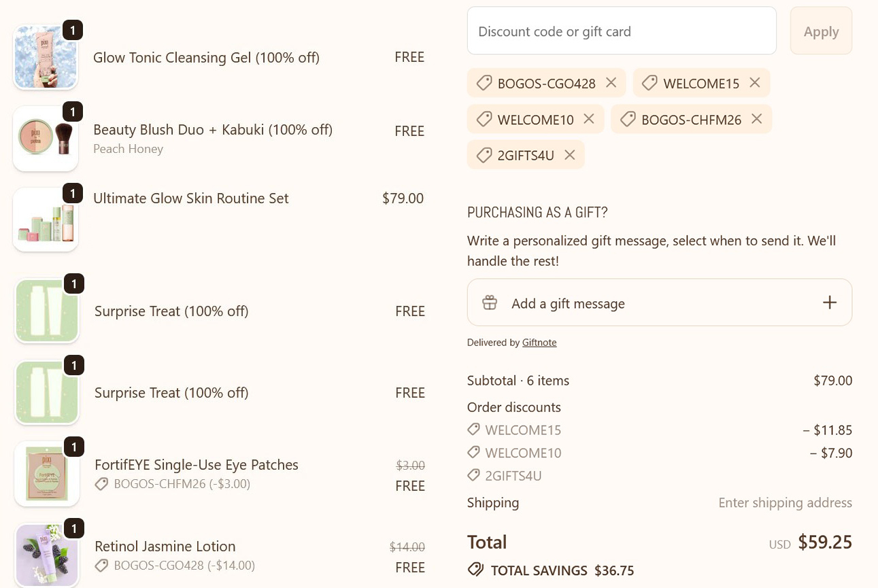Click the WELCOME10 discount amount − $7.90
This screenshot has height=588, width=878.
point(831,453)
